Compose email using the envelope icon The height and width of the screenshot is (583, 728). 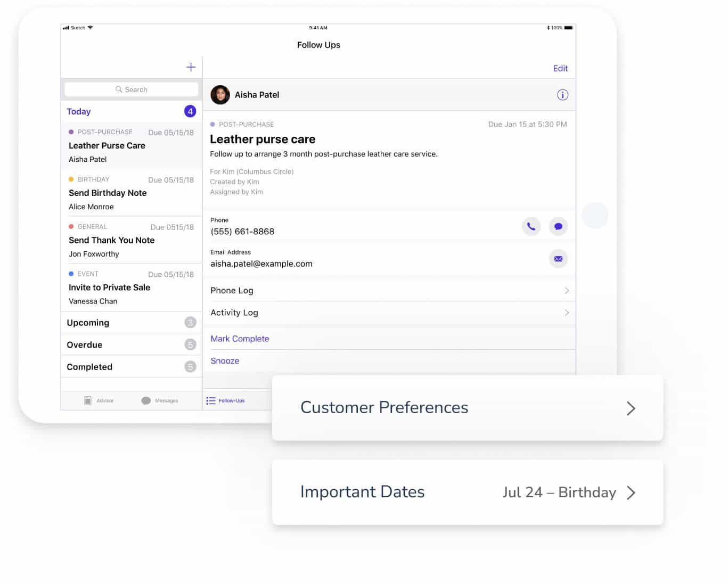(558, 259)
